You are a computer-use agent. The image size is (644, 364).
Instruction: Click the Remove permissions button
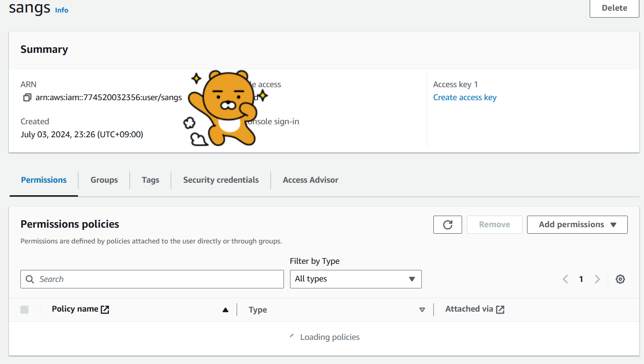[495, 224]
